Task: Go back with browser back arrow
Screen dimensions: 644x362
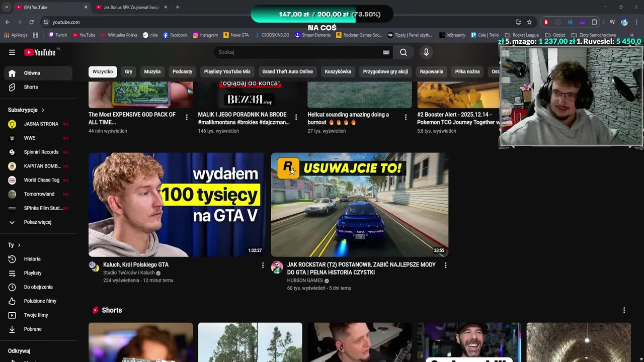Action: tap(7, 22)
